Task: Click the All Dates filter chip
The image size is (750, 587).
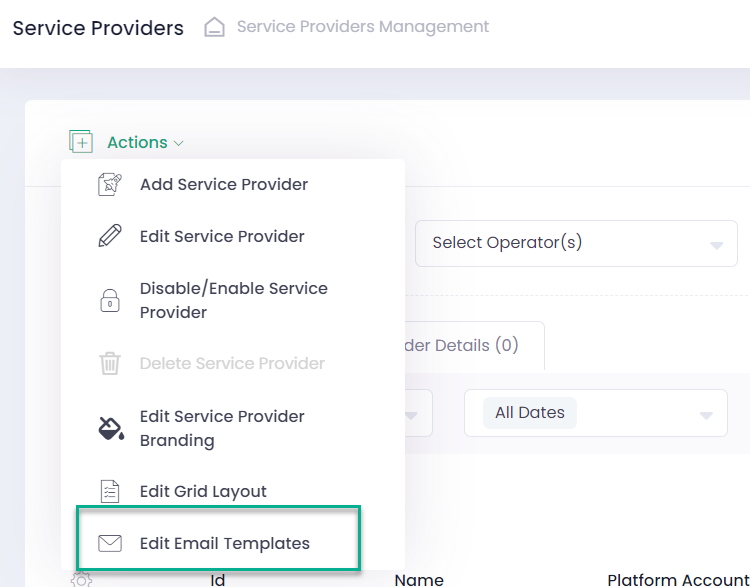Action: (x=530, y=413)
